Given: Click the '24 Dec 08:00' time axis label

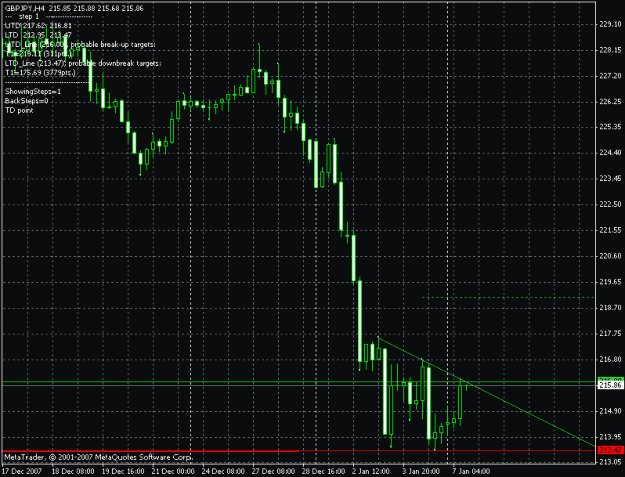Looking at the screenshot, I should [223, 471].
